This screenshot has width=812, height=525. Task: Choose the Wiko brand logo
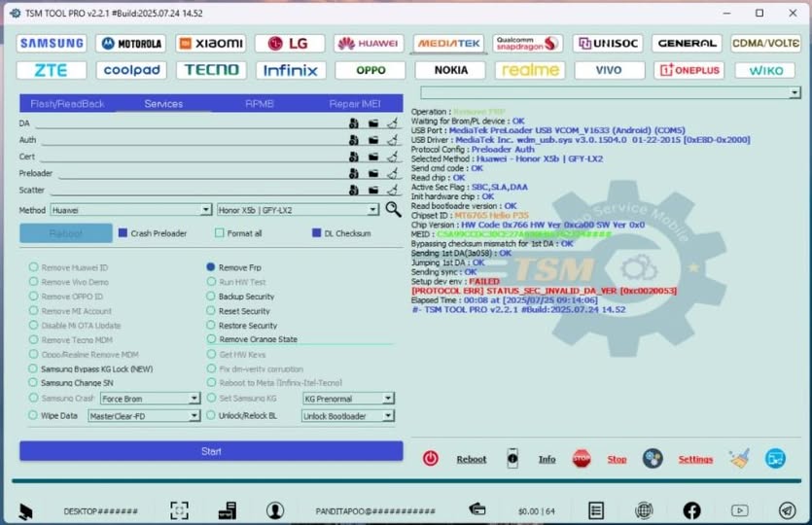765,70
